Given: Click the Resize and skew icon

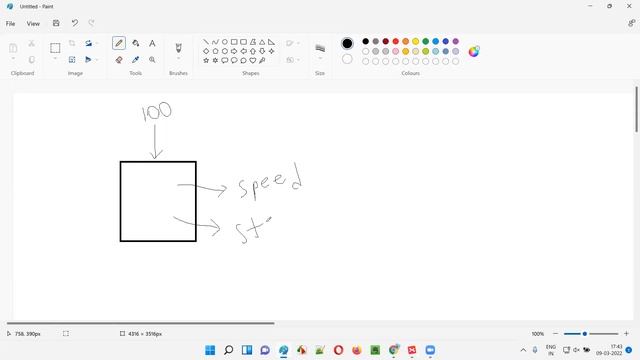Looking at the screenshot, I should coord(72,60).
